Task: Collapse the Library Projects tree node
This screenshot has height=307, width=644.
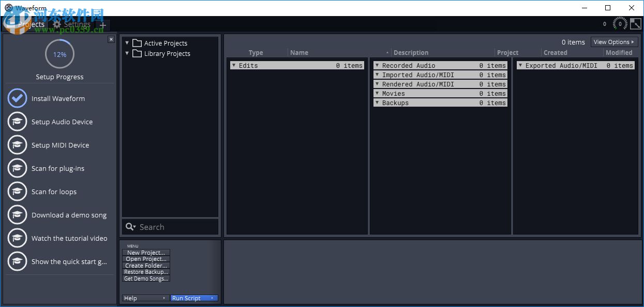Action: [x=127, y=53]
